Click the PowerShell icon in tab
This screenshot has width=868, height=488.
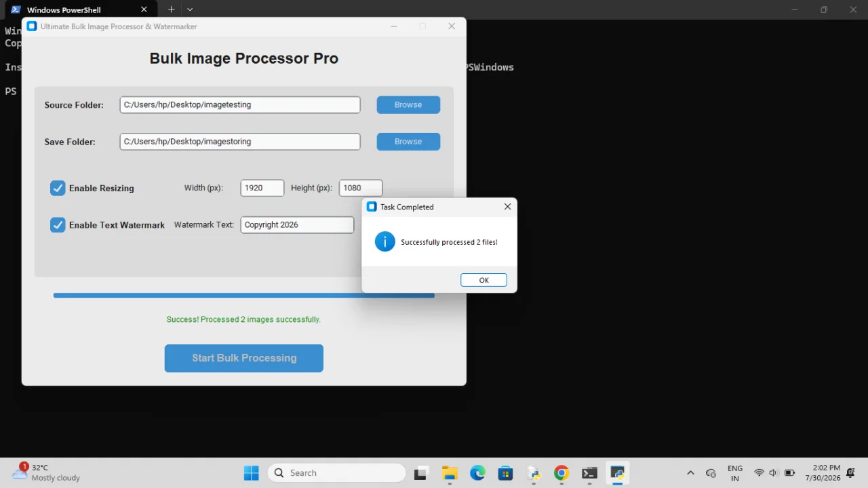point(16,9)
